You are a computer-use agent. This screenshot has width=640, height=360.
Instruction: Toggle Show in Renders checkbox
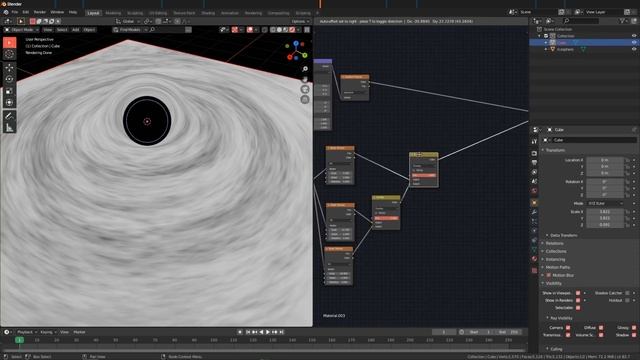(578, 300)
